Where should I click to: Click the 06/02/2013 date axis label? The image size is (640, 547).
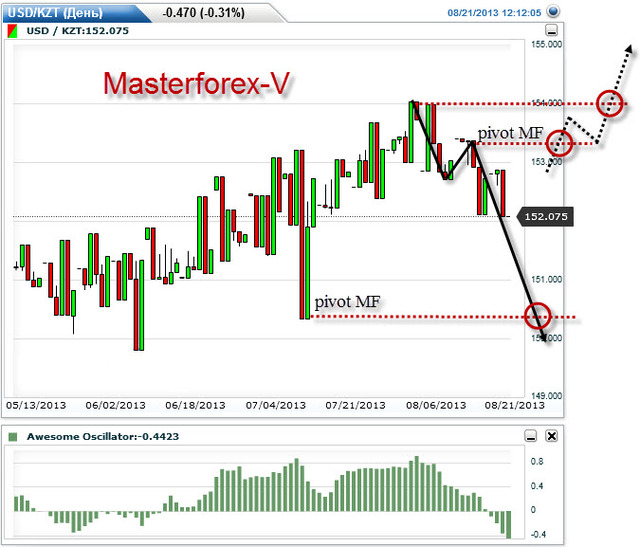coord(116,405)
